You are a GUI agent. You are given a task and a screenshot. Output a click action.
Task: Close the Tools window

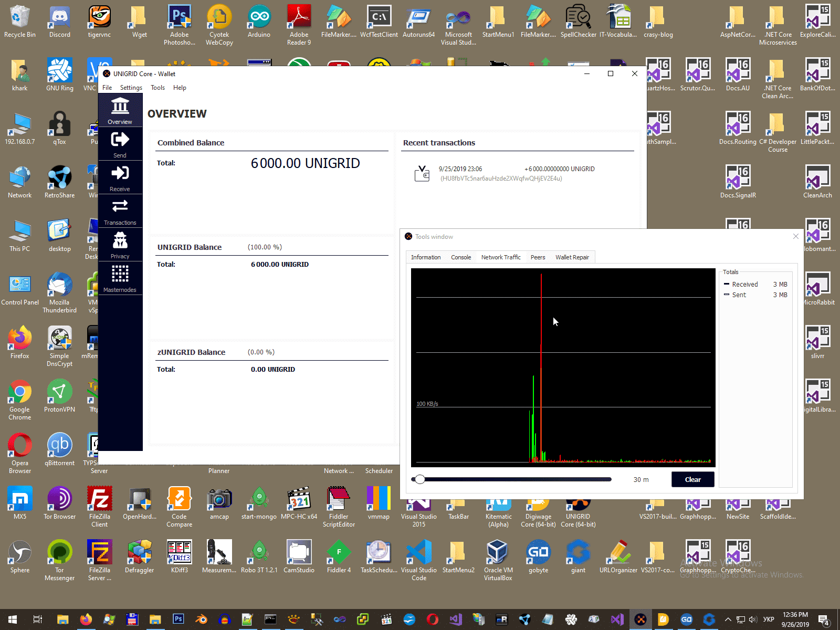point(796,236)
